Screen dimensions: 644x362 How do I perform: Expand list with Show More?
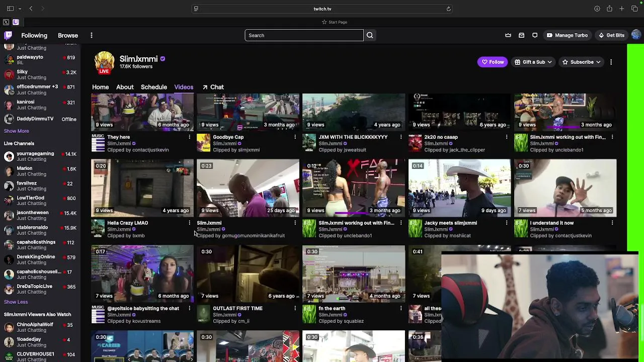pyautogui.click(x=17, y=131)
